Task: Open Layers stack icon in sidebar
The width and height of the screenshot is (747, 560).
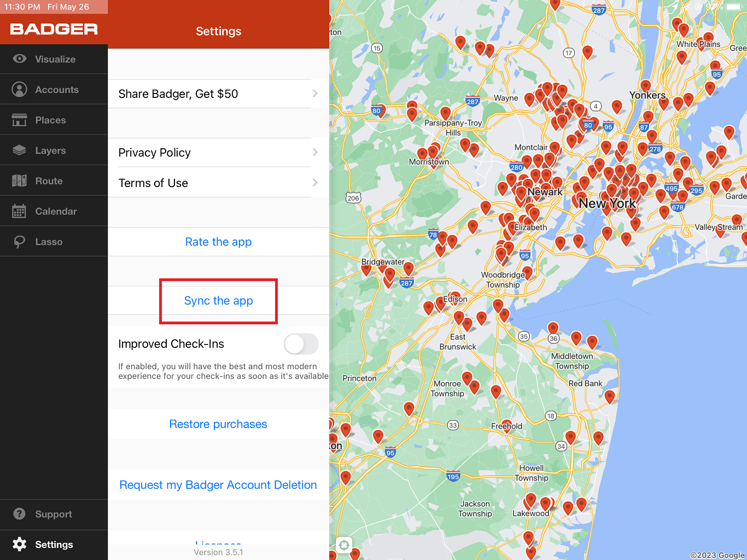Action: 20,150
